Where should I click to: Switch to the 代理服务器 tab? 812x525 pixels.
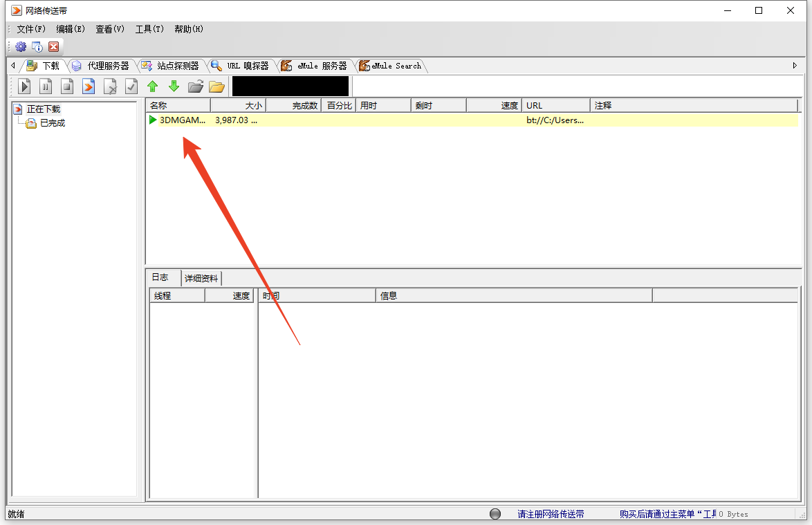(101, 66)
